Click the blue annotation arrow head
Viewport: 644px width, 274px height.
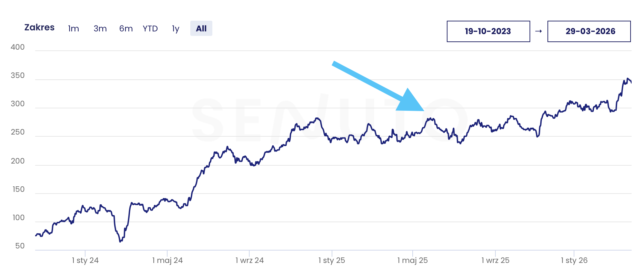[x=412, y=102]
